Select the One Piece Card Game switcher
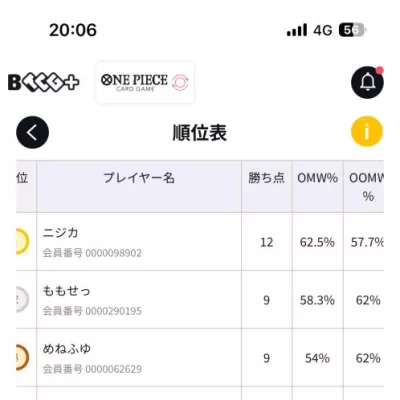This screenshot has height=400, width=400. click(145, 82)
